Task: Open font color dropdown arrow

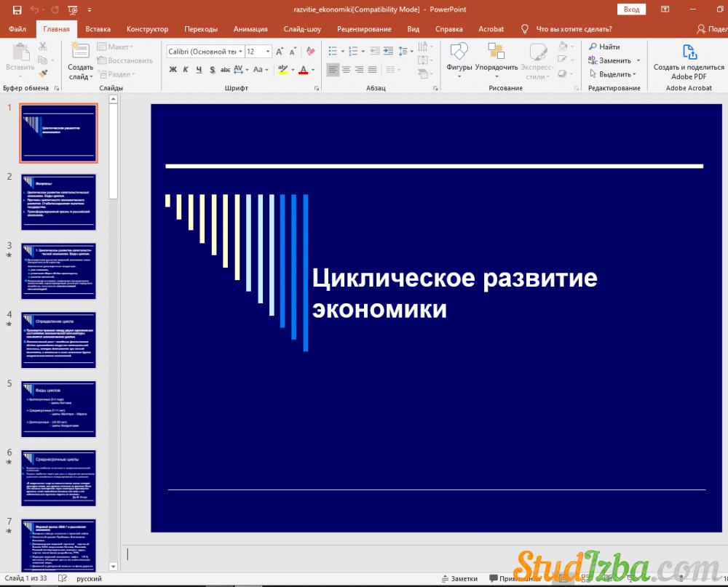Action: coord(313,70)
